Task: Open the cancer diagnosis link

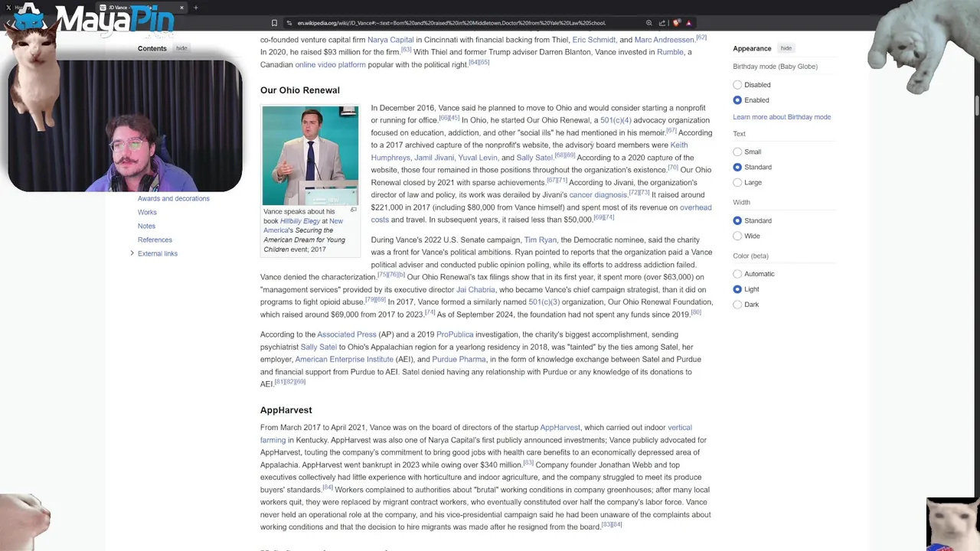Action: [598, 195]
